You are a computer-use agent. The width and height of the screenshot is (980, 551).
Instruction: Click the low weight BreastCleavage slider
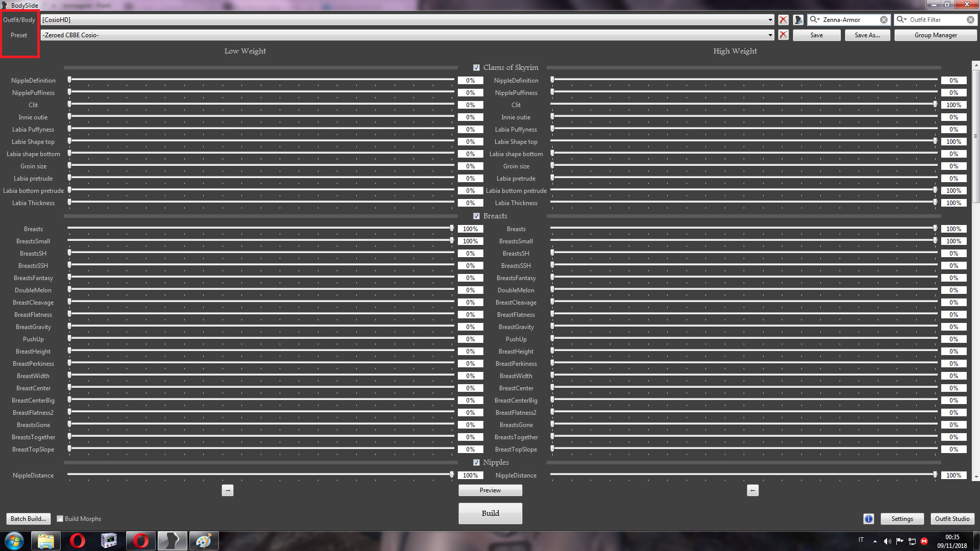tap(260, 303)
